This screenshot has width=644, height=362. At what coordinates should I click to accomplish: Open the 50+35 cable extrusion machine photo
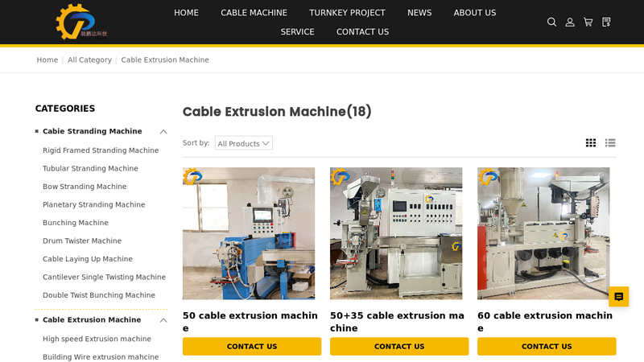tap(396, 233)
